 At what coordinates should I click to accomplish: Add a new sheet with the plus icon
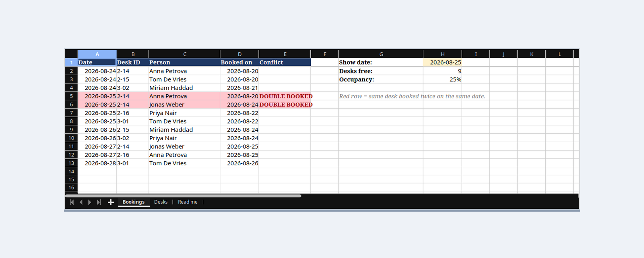(111, 202)
